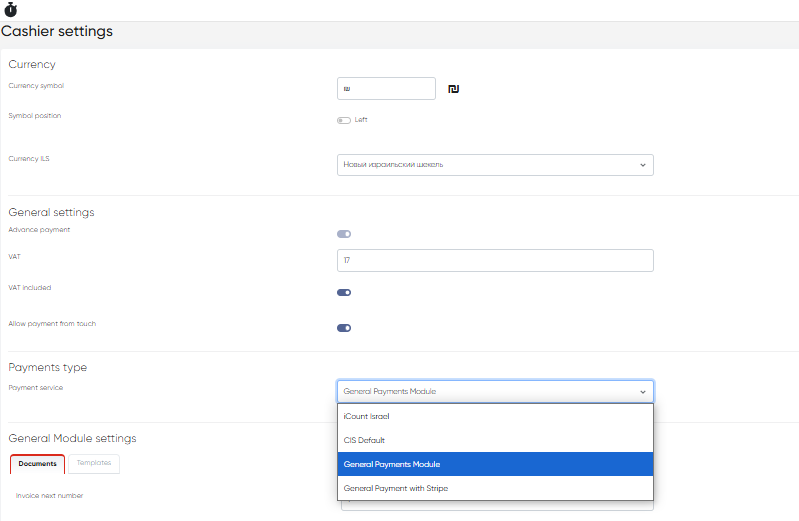The image size is (799, 521).
Task: Enable the Advance payment toggle
Action: click(344, 234)
